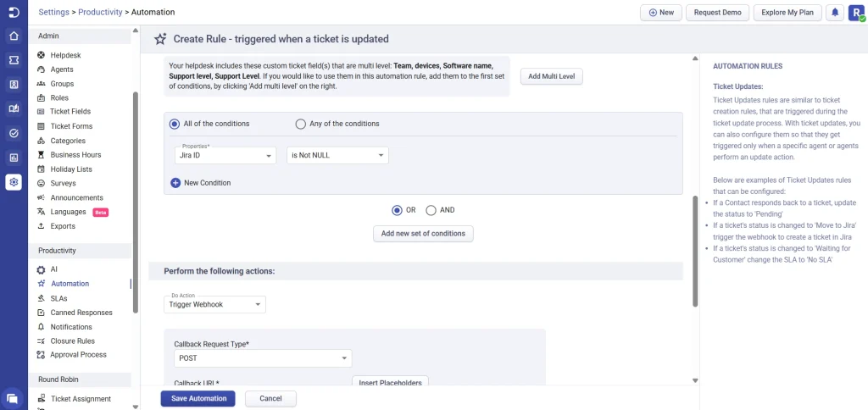Viewport: 868px width, 410px height.
Task: Click the Helpdesk globe icon
Action: tap(41, 55)
